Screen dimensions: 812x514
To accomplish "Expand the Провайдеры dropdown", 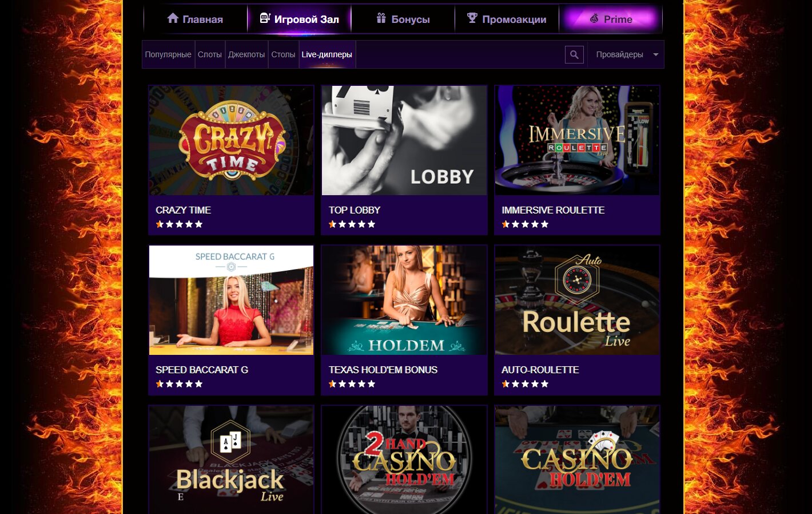I will coord(619,54).
